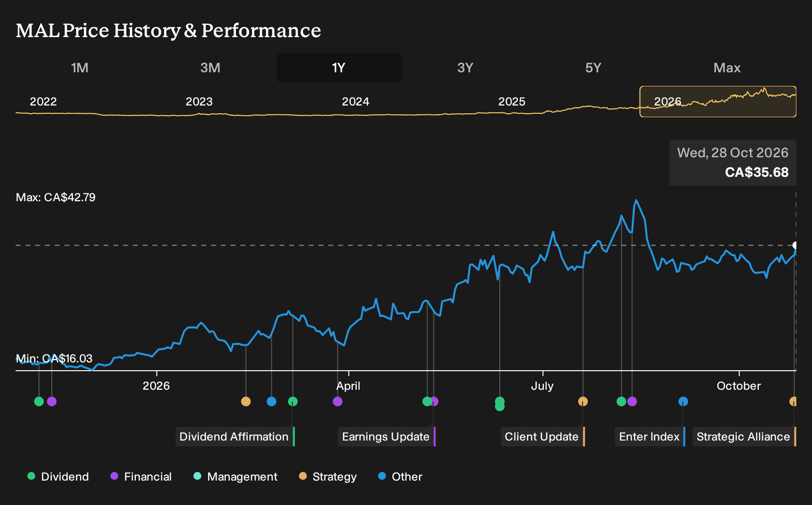The height and width of the screenshot is (505, 812).
Task: Show the Max price history range
Action: (727, 67)
